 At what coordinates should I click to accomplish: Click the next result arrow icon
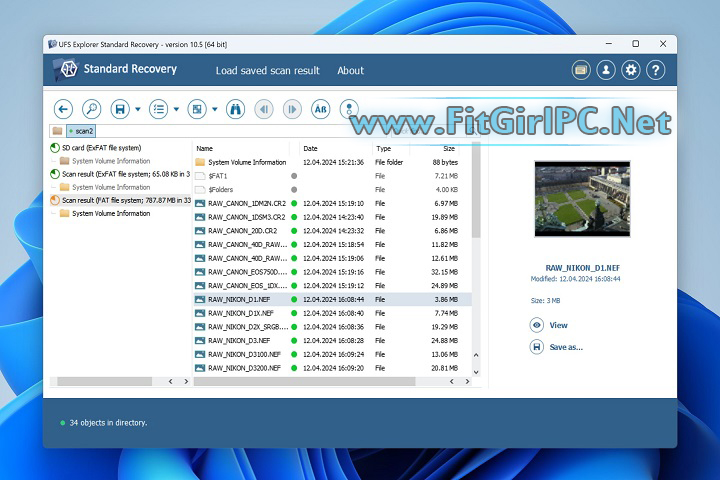click(x=292, y=109)
